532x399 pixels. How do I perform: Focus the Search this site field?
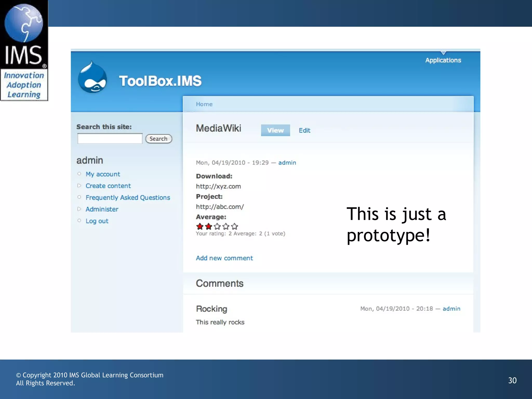coord(110,138)
